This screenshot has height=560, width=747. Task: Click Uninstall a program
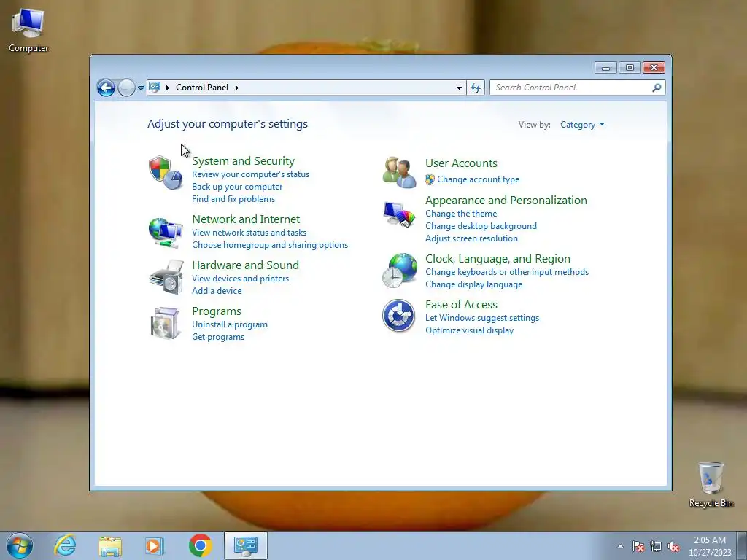pos(230,324)
